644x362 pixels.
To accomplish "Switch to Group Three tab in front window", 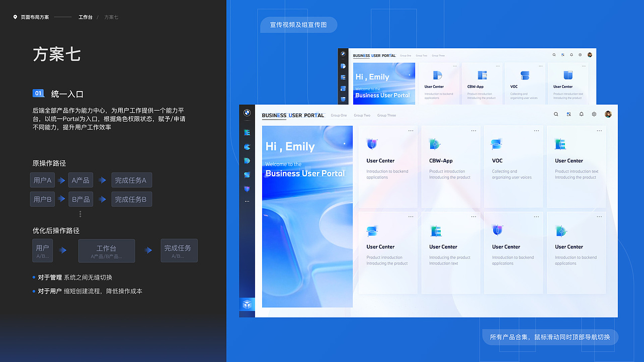I will click(x=386, y=116).
